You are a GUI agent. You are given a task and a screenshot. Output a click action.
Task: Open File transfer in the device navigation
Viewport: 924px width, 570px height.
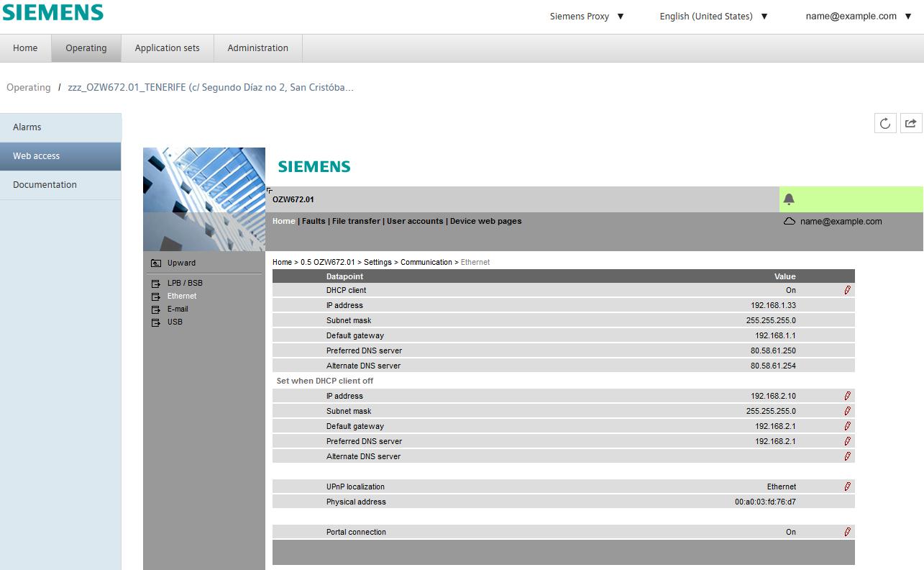(x=356, y=221)
